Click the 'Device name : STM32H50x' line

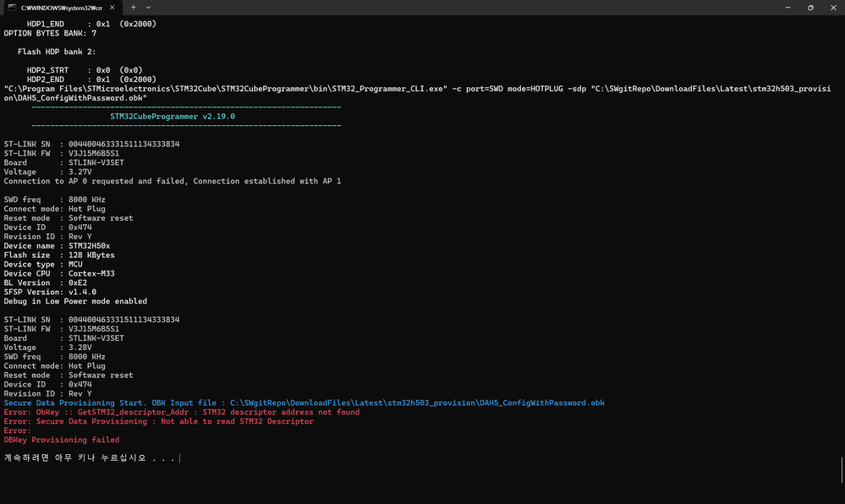pos(57,246)
